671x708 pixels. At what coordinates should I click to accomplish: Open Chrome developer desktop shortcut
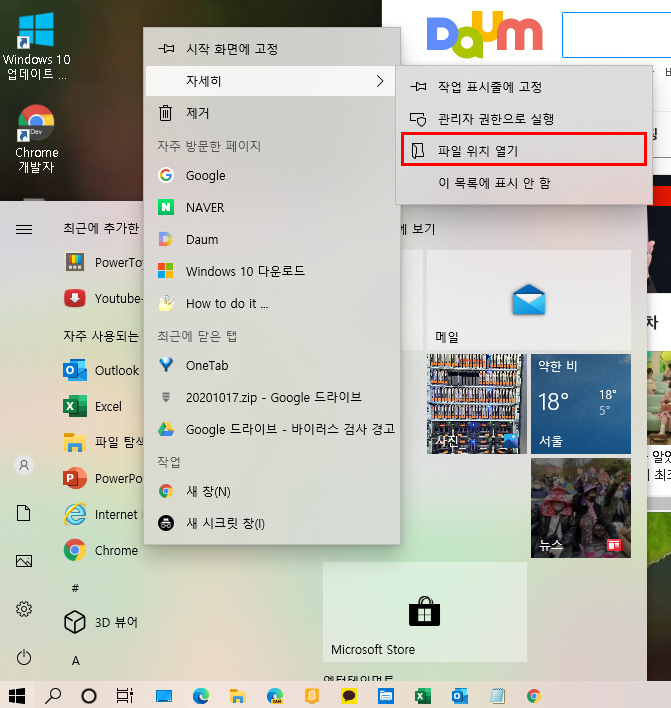pos(36,139)
